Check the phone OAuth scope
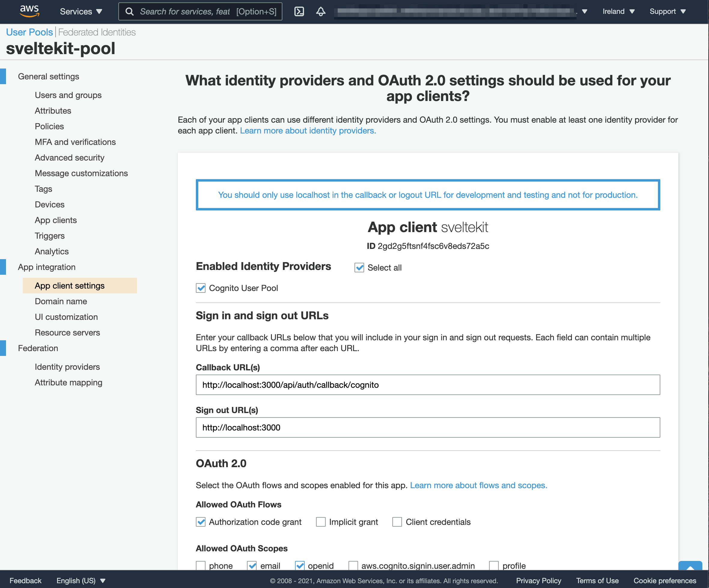 click(x=201, y=566)
